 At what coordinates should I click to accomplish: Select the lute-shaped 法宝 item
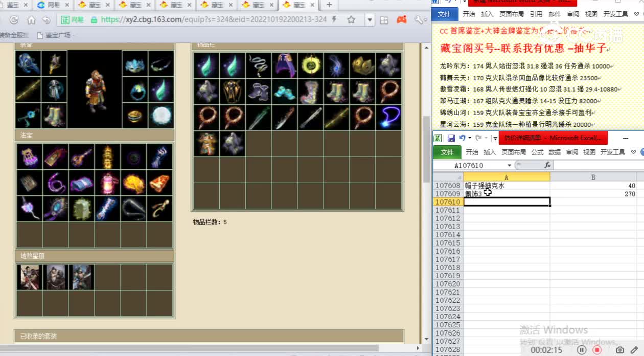point(81,157)
